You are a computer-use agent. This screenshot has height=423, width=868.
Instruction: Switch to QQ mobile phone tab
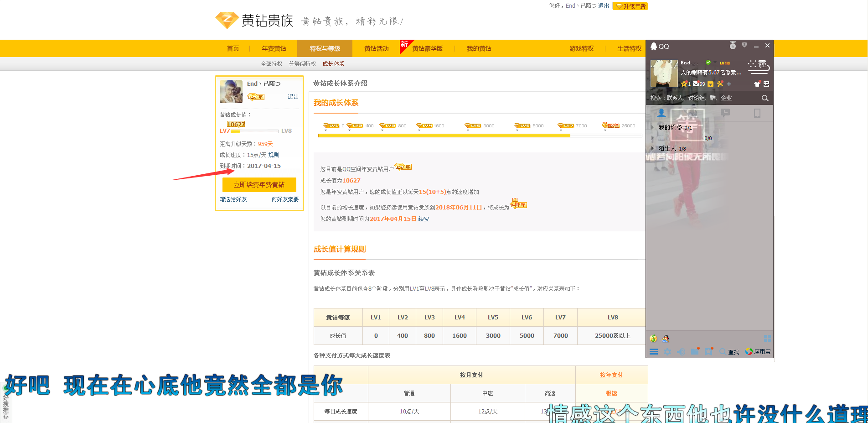pos(757,113)
